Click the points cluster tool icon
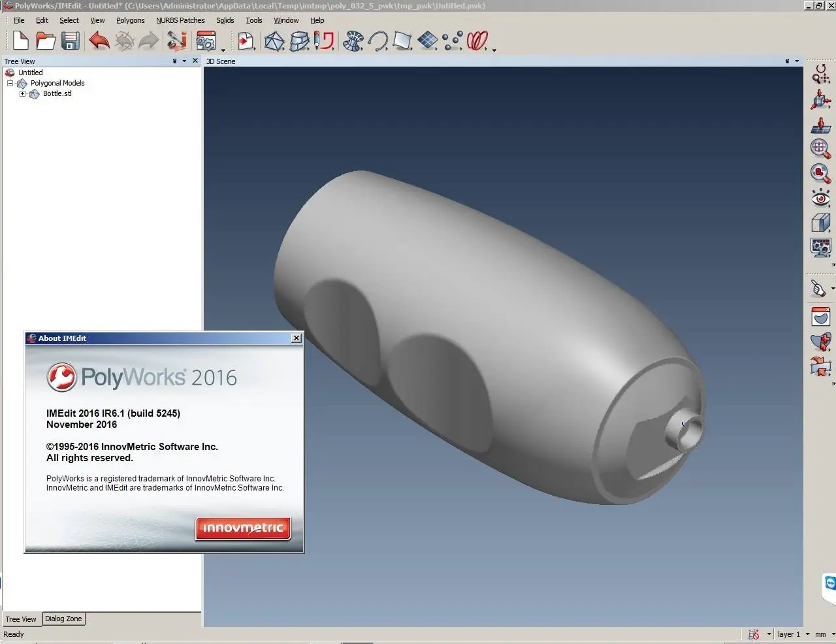This screenshot has height=644, width=836. (x=453, y=41)
